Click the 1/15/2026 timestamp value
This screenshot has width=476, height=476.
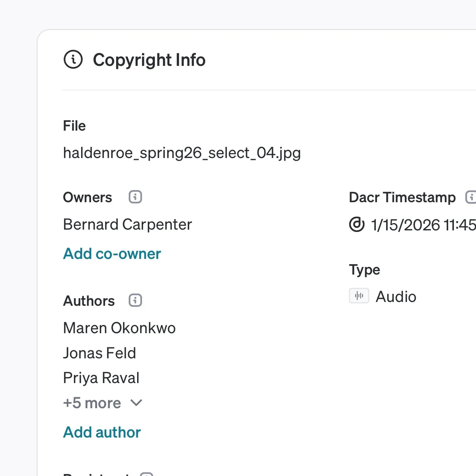click(423, 225)
